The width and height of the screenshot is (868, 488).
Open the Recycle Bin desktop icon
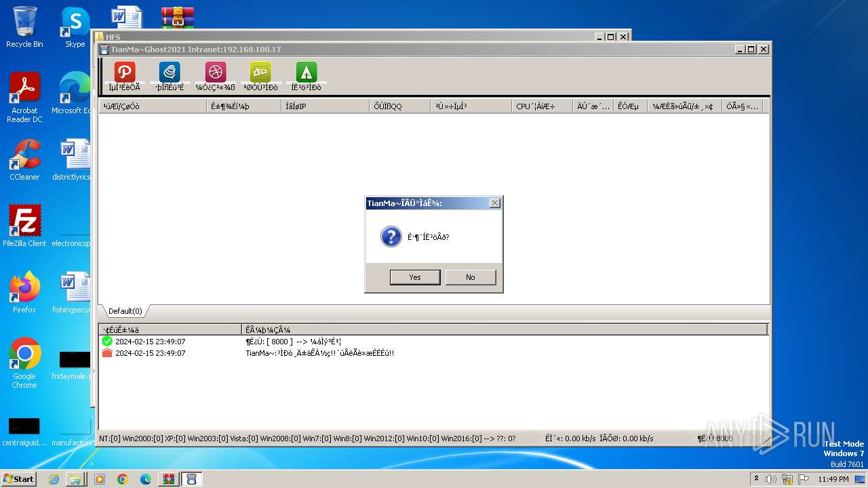(x=24, y=28)
